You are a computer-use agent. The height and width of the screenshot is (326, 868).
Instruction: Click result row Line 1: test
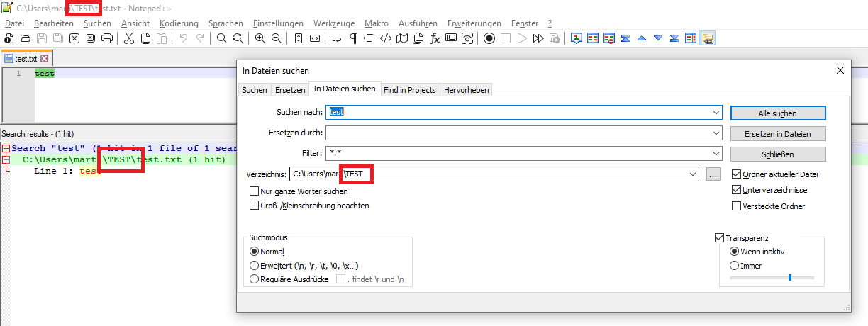pos(67,171)
